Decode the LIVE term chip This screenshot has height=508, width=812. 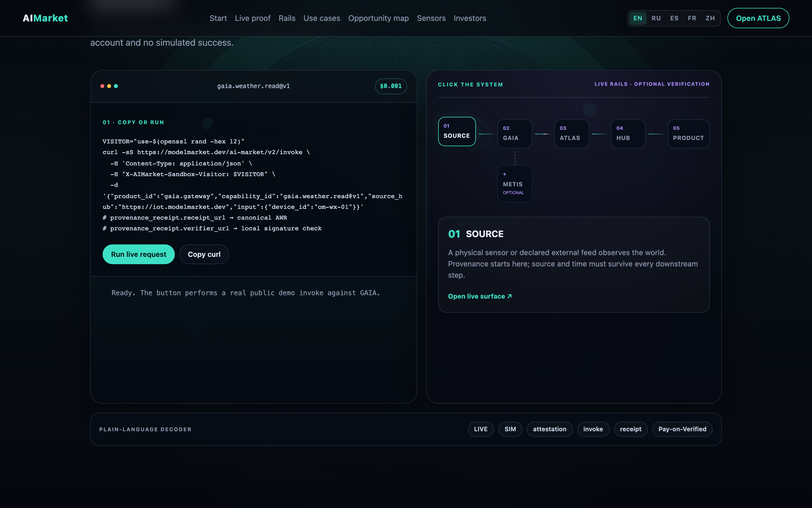[x=480, y=429]
